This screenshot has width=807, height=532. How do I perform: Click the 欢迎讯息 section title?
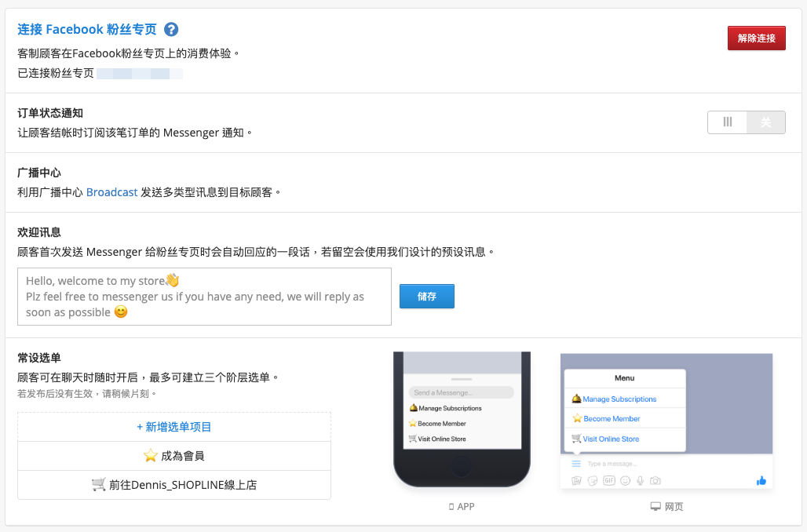coord(39,232)
